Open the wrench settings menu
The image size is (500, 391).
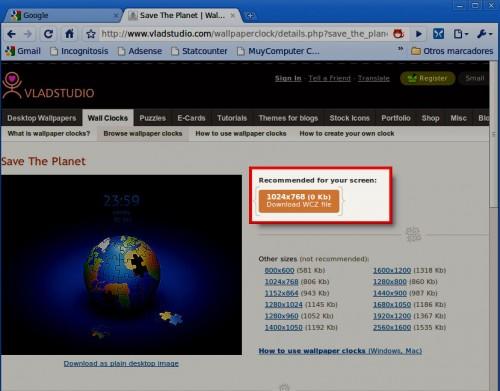pyautogui.click(x=484, y=34)
